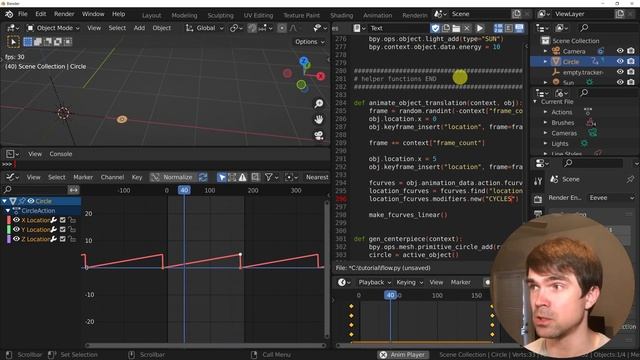
Task: Toggle visibility of the Z Location channel
Action: pos(16,239)
